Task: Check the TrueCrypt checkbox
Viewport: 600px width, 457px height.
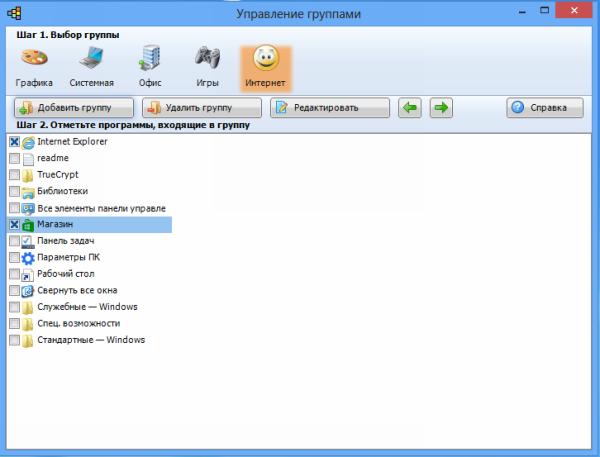Action: [14, 175]
